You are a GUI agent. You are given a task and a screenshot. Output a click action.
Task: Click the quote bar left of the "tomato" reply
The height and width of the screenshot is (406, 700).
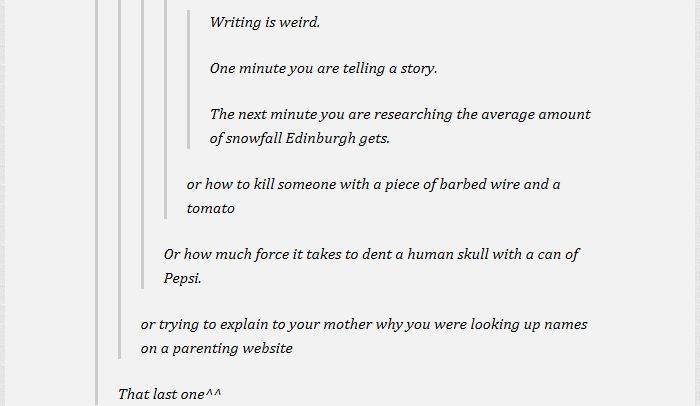[165, 109]
